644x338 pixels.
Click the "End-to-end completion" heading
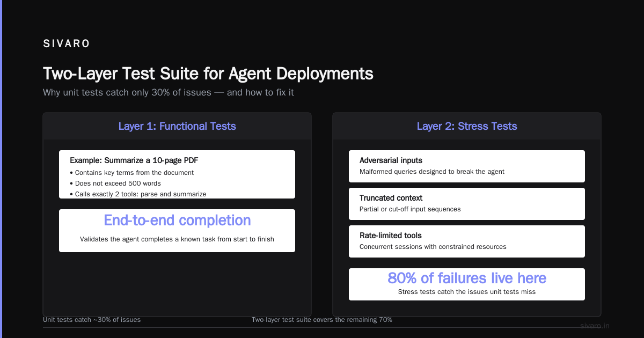[177, 221]
